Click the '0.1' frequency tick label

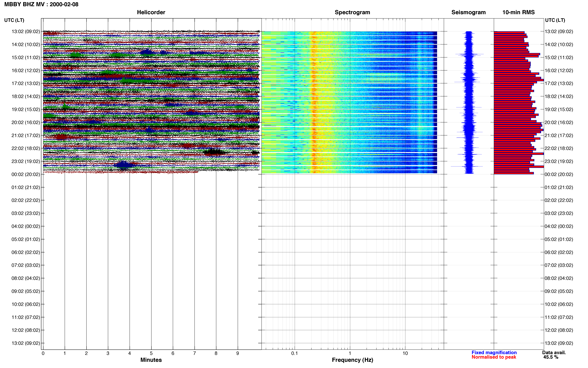[x=295, y=353]
